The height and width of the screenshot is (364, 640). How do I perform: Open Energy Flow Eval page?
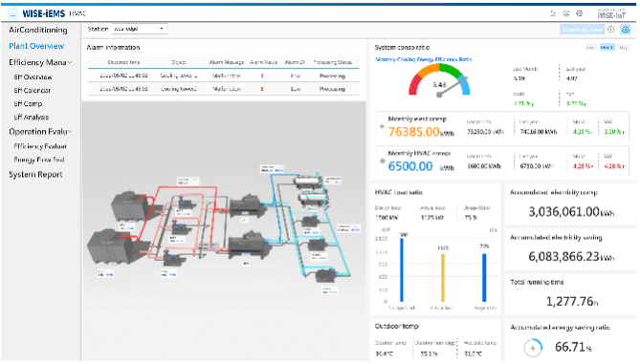click(x=39, y=160)
